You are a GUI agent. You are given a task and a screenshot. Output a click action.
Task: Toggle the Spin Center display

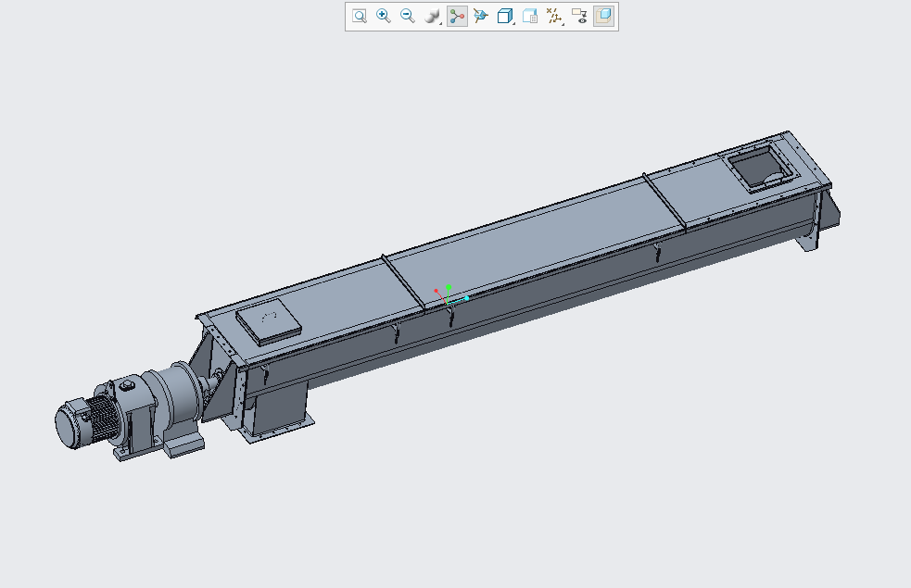(457, 17)
